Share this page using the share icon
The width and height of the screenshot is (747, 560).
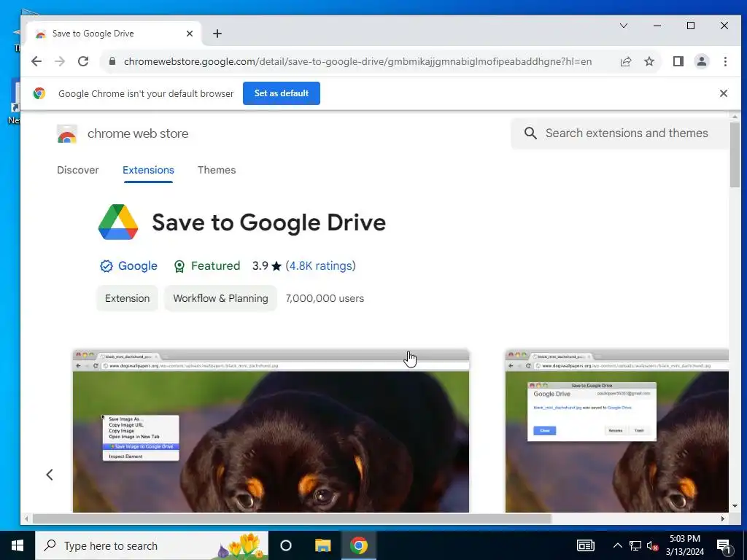625,61
